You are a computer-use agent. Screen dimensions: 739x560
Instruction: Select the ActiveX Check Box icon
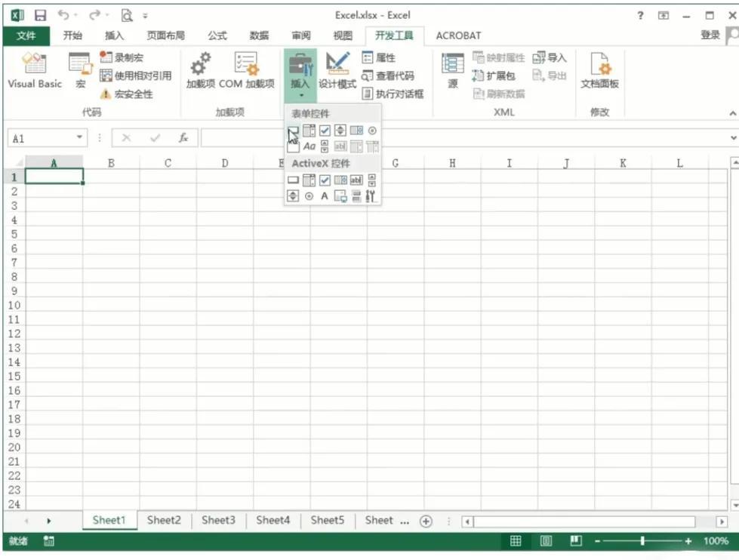pyautogui.click(x=325, y=180)
